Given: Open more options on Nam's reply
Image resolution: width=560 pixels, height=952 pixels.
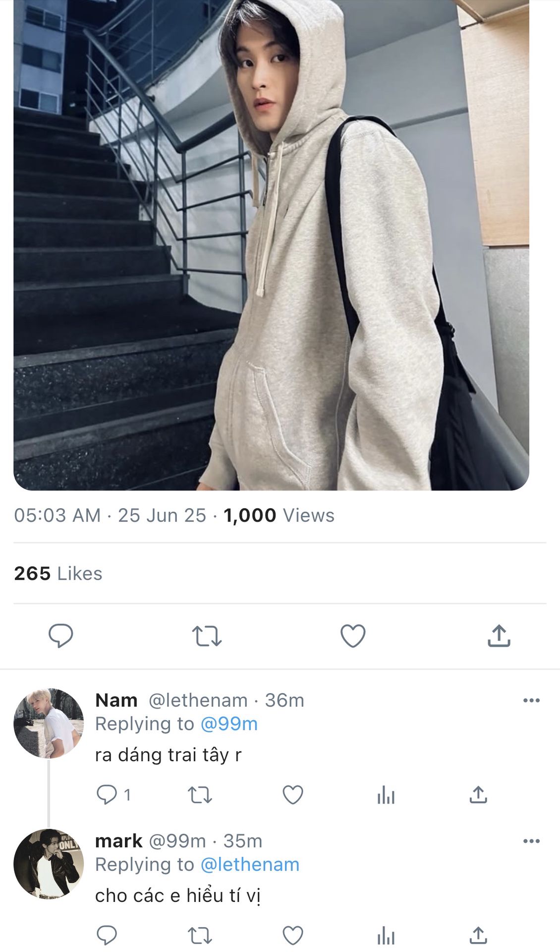Looking at the screenshot, I should 531,701.
